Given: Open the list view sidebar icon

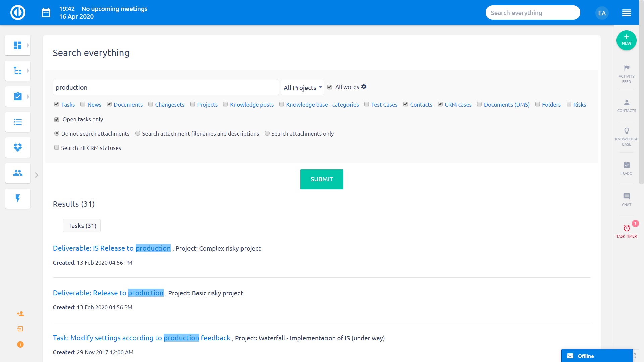Looking at the screenshot, I should 18,122.
